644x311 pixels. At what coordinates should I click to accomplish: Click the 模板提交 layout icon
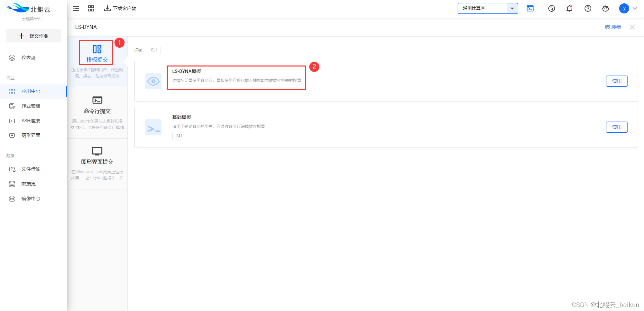pos(97,49)
